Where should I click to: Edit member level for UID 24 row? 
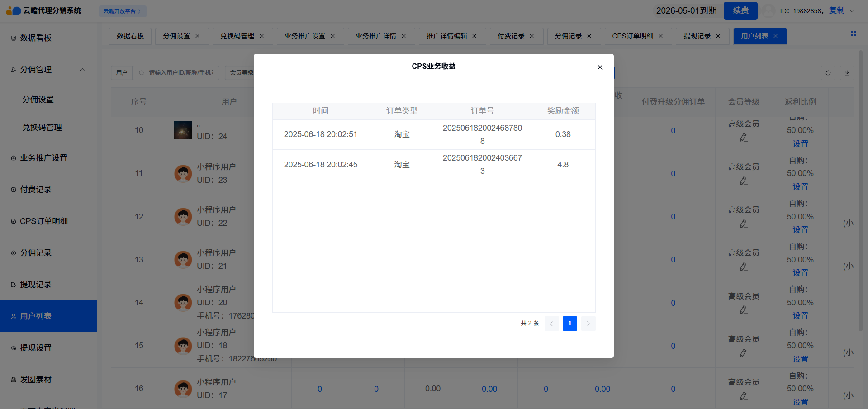[744, 138]
